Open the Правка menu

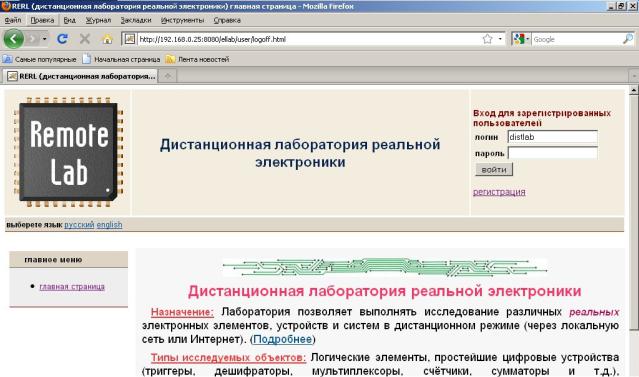point(42,20)
